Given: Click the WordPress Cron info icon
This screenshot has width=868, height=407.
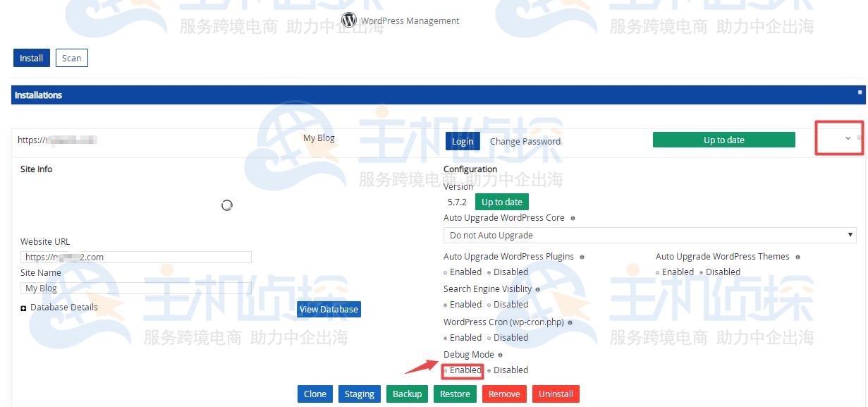Looking at the screenshot, I should coord(570,322).
